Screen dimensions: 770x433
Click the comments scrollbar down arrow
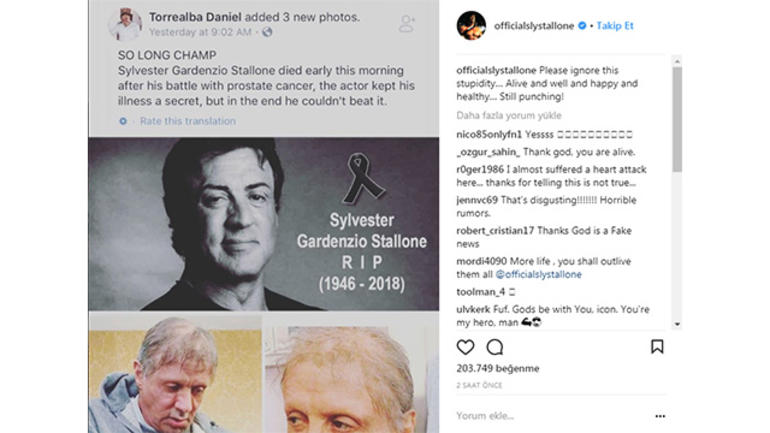[677, 323]
